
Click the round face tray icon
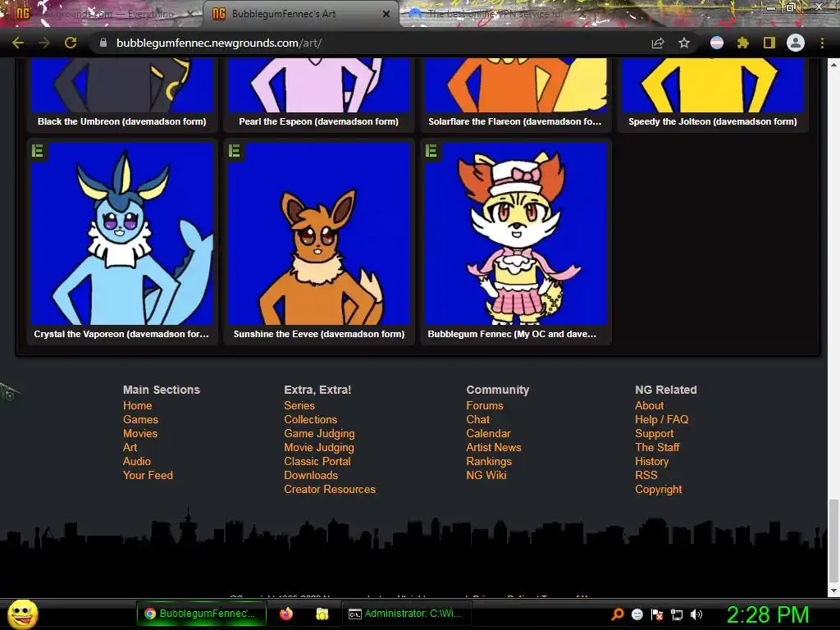pos(637,614)
